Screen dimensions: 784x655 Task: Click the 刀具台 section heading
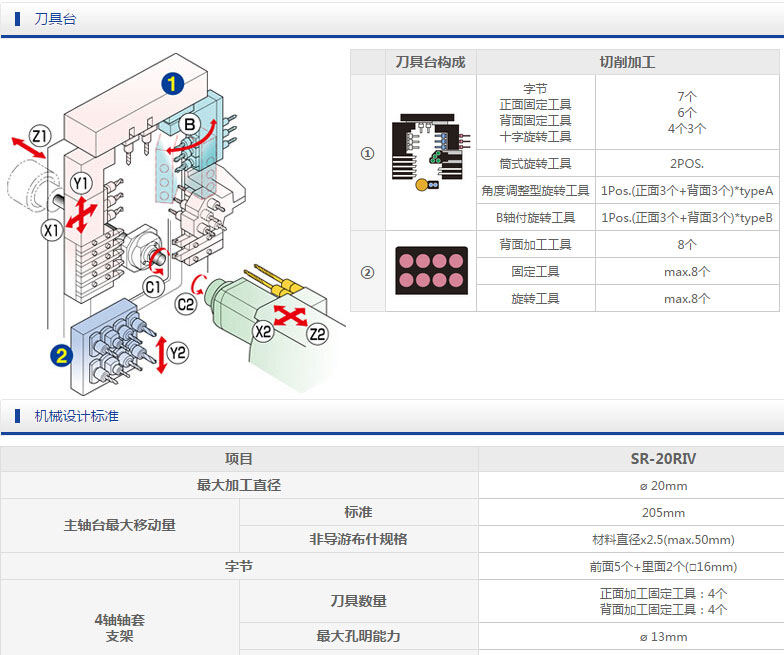coord(54,19)
